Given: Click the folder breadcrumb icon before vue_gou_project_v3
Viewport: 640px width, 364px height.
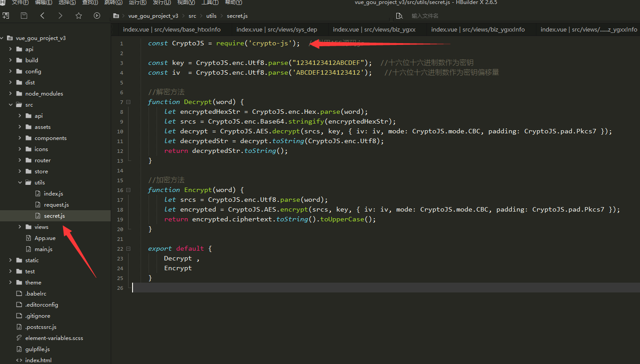Looking at the screenshot, I should (116, 16).
